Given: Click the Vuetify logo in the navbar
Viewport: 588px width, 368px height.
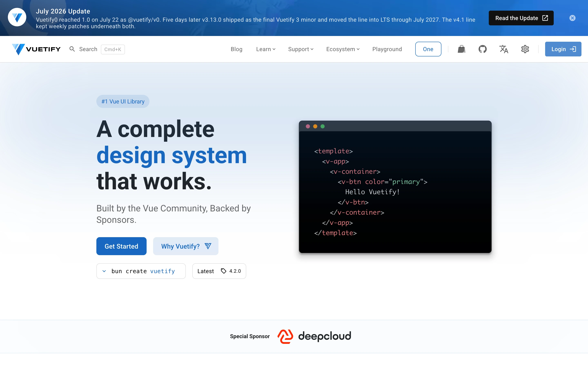Looking at the screenshot, I should pyautogui.click(x=37, y=49).
